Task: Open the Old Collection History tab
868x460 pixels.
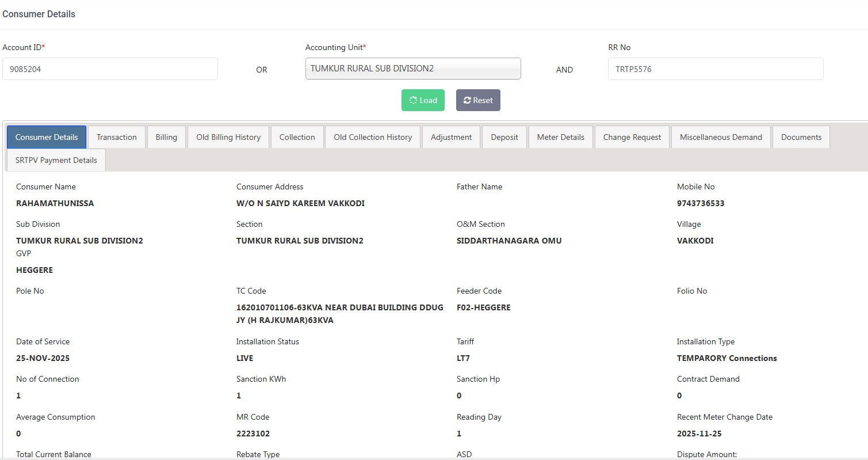Action: tap(373, 137)
